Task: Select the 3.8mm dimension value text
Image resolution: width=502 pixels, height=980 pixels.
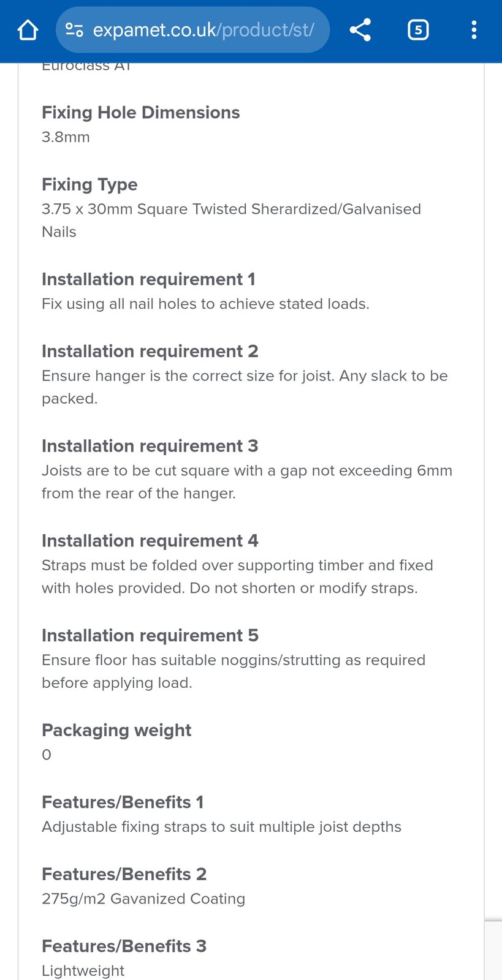Action: pos(65,137)
